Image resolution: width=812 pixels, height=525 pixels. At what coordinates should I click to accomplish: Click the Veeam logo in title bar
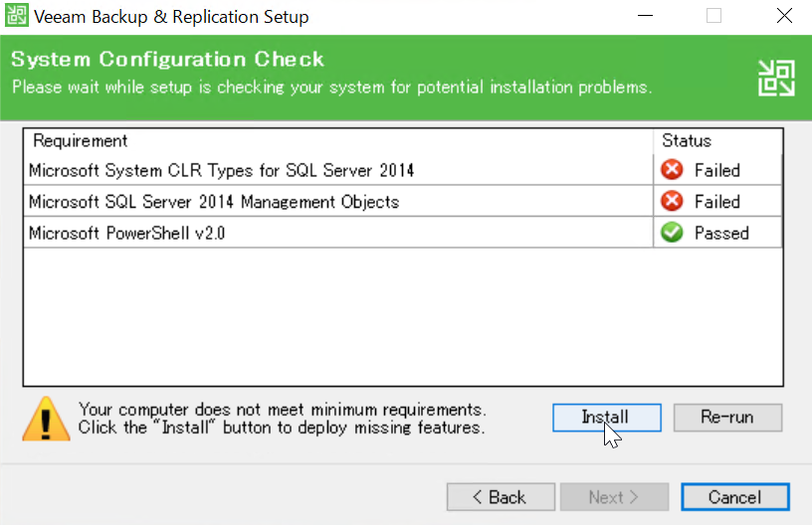point(17,16)
